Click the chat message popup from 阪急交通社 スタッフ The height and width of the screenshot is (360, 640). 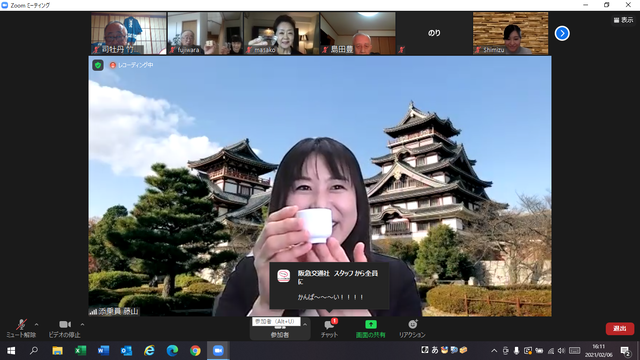click(x=329, y=286)
